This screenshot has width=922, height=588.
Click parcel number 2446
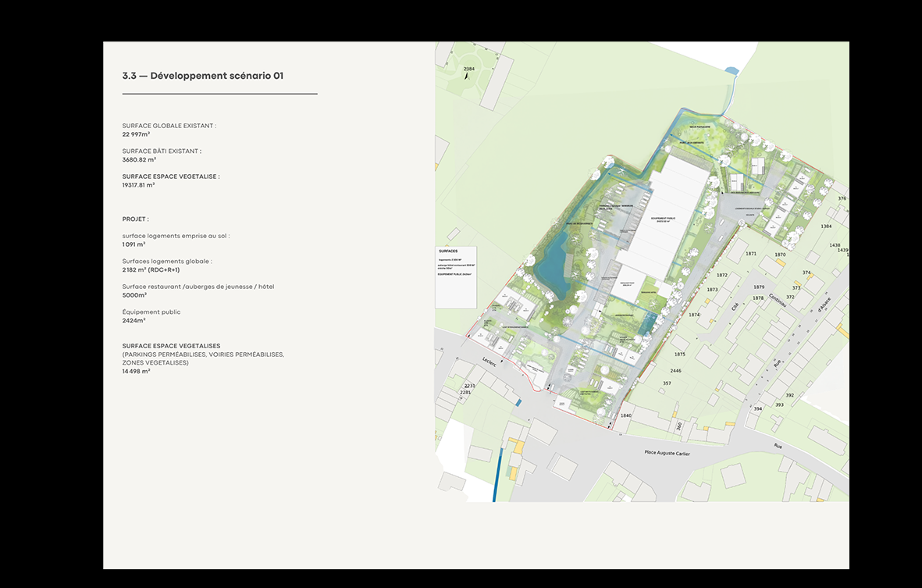click(x=675, y=371)
